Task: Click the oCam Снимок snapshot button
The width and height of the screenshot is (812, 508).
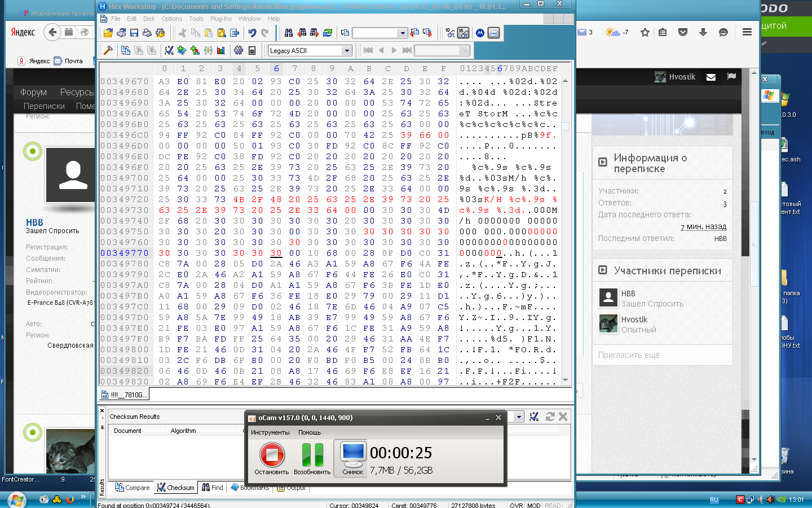Action: point(353,458)
